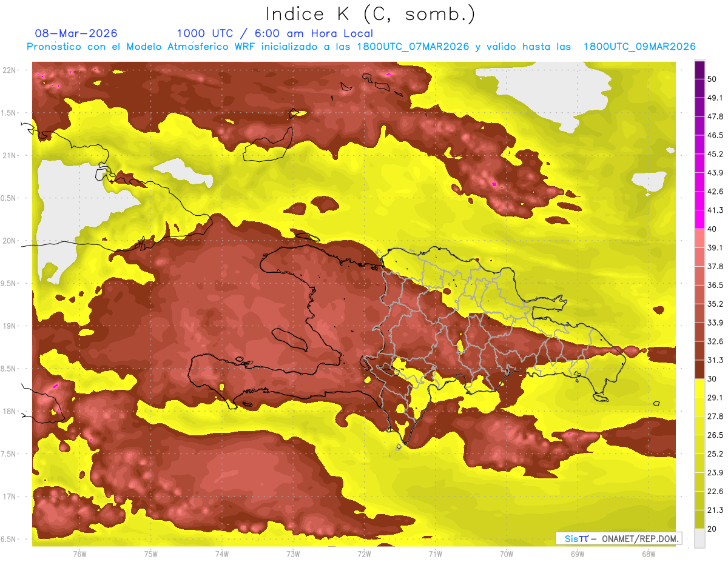Click the "49.1" colorbar label
Image resolution: width=728 pixels, height=562 pixels.
pyautogui.click(x=715, y=98)
